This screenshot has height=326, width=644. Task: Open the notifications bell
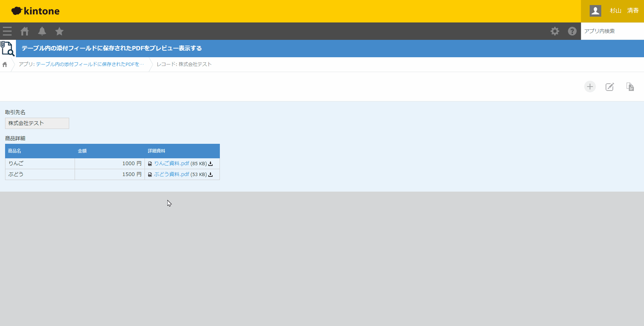(x=42, y=31)
